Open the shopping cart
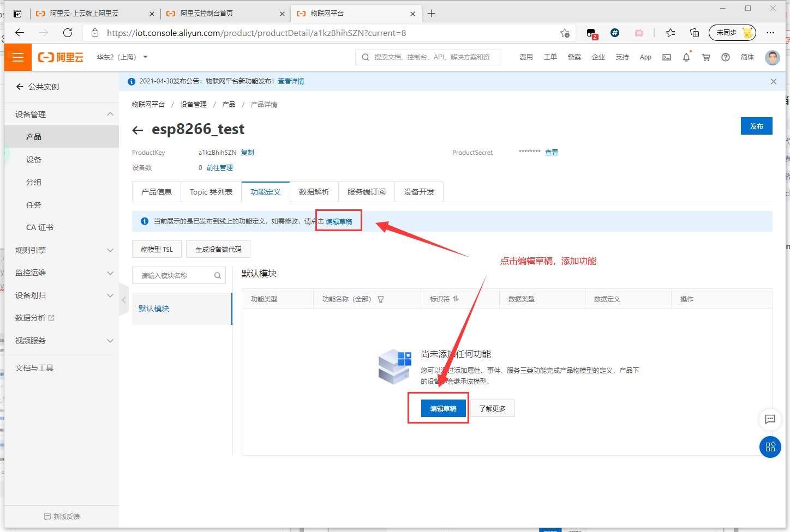Screen dimensions: 790x532 (x=706, y=57)
